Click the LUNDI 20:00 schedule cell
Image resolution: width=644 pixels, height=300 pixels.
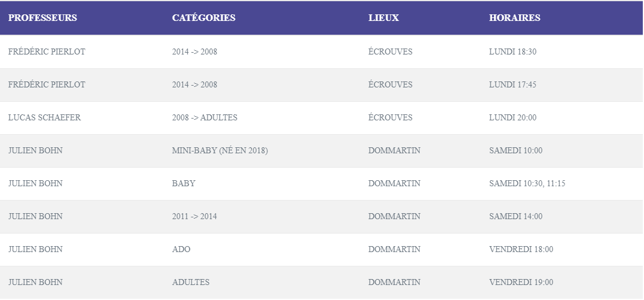click(x=512, y=118)
